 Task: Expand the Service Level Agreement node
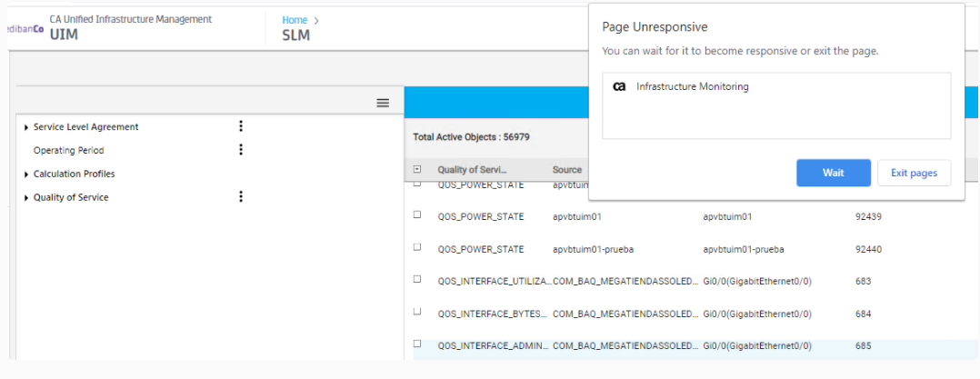pos(26,127)
